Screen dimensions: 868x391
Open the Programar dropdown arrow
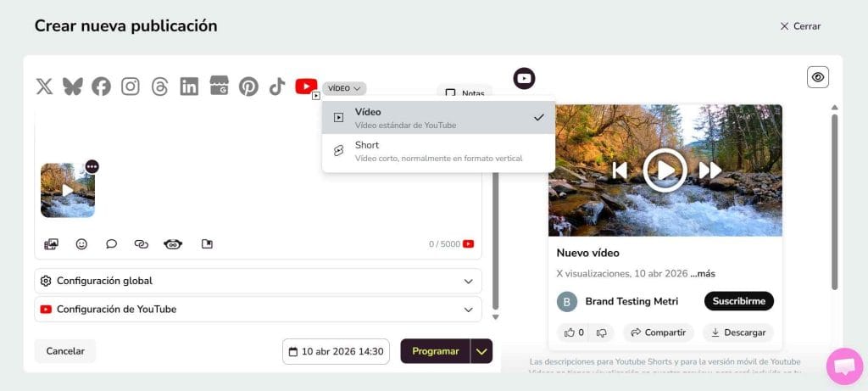pyautogui.click(x=481, y=352)
